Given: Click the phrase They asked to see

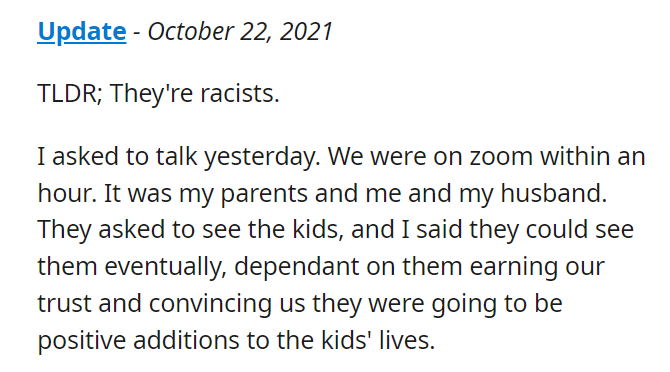Looking at the screenshot, I should (139, 230).
